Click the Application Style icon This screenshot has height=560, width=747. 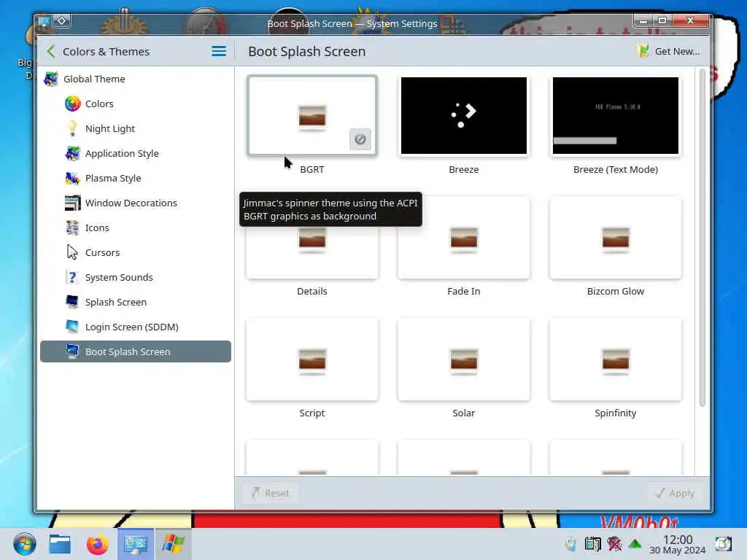pyautogui.click(x=72, y=153)
